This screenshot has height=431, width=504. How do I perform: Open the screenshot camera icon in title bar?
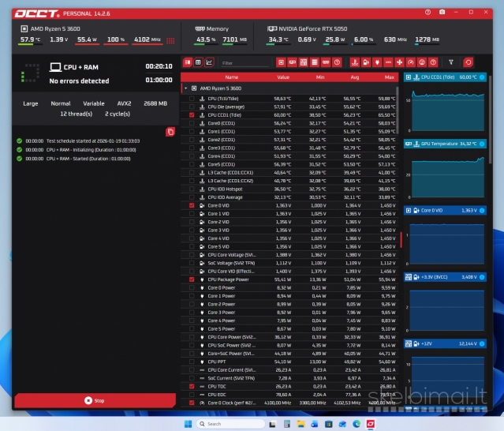tap(442, 13)
